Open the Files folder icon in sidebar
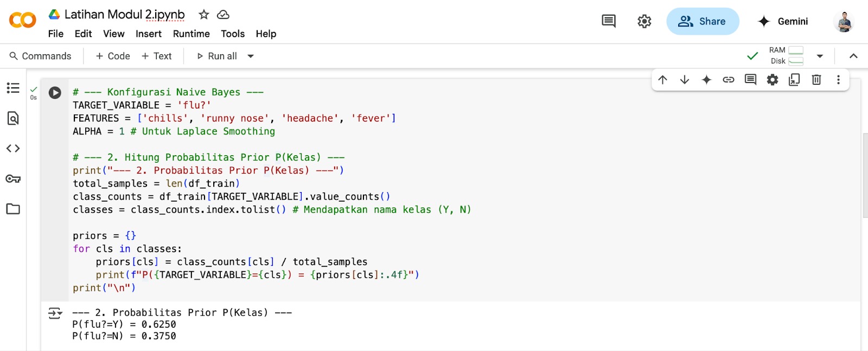This screenshot has height=351, width=868. click(x=13, y=209)
